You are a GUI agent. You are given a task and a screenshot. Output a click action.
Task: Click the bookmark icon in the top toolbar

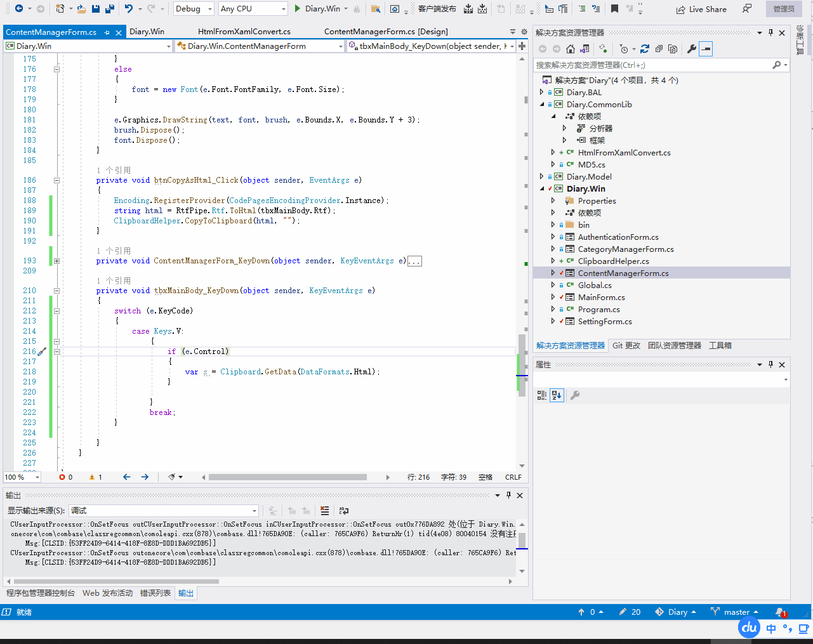614,9
